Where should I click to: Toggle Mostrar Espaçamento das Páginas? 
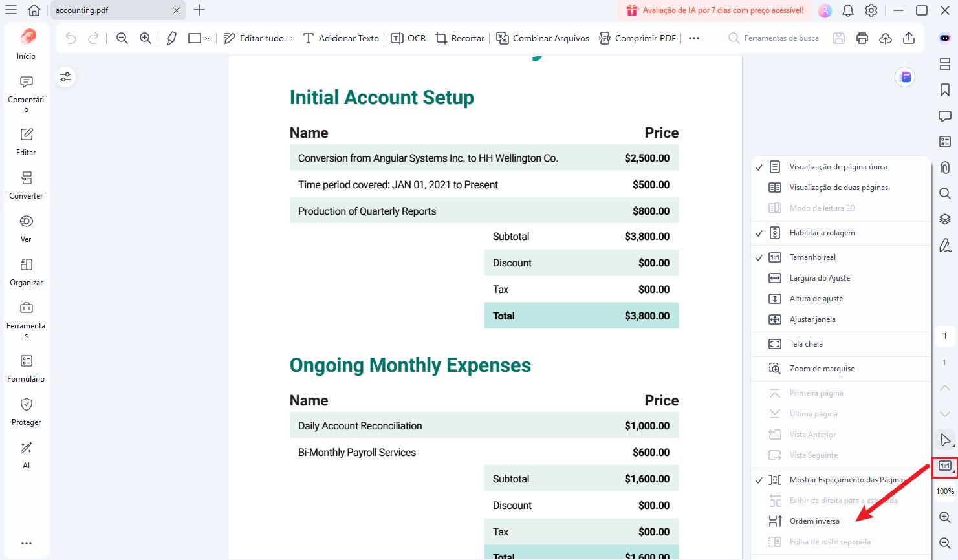tap(846, 480)
